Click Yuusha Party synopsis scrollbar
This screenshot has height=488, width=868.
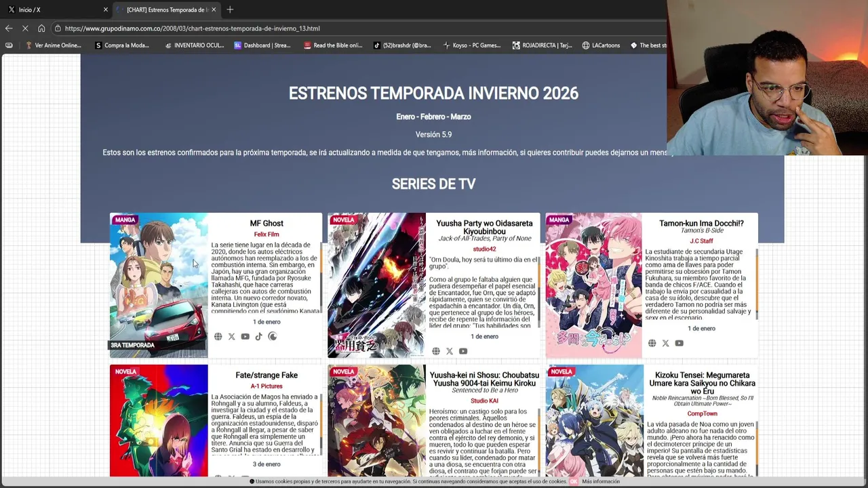click(x=538, y=291)
